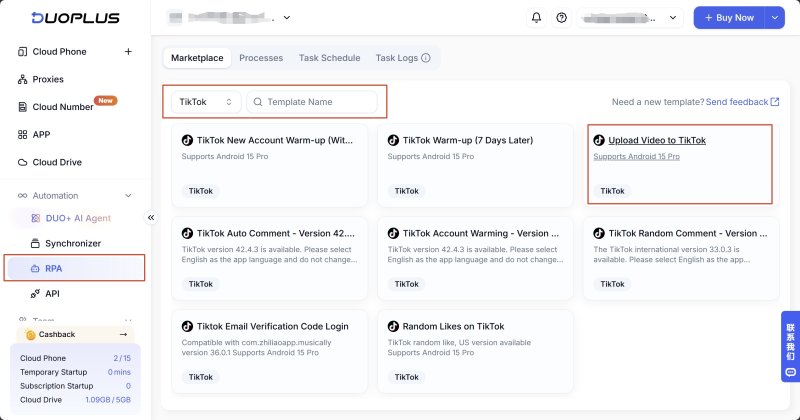Click the Chinese contact us chat widget
This screenshot has height=420, width=800.
(x=790, y=347)
